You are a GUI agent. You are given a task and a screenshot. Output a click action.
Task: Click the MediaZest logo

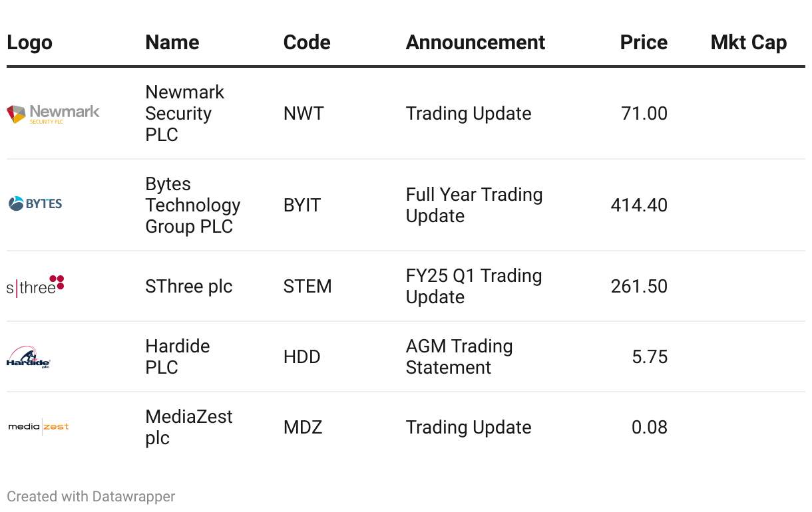39,427
